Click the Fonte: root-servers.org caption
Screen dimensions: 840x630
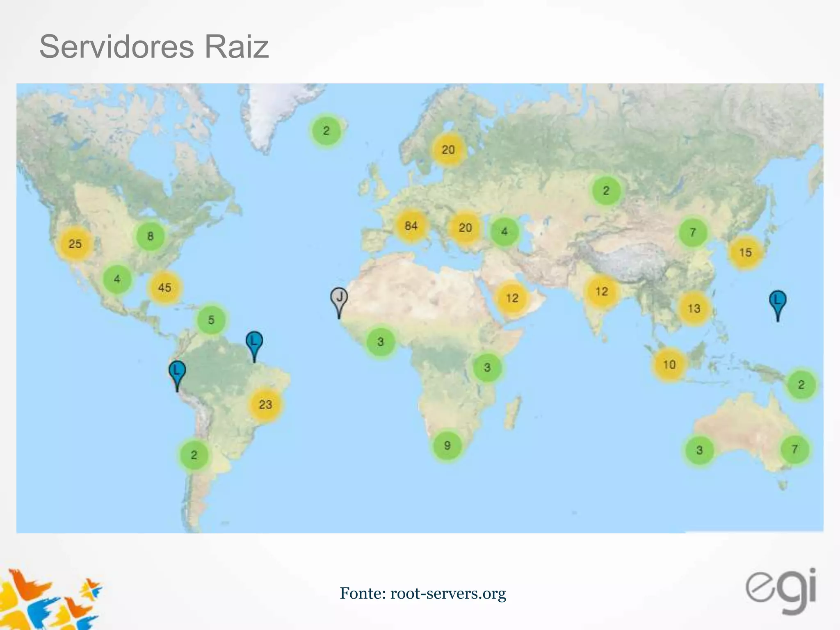[x=423, y=593]
